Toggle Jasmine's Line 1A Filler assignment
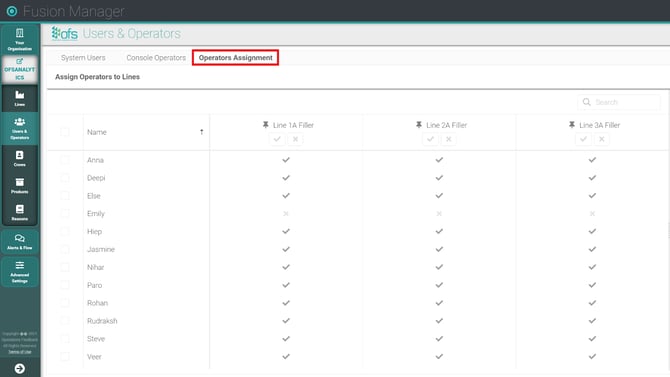This screenshot has height=377, width=670. 286,249
